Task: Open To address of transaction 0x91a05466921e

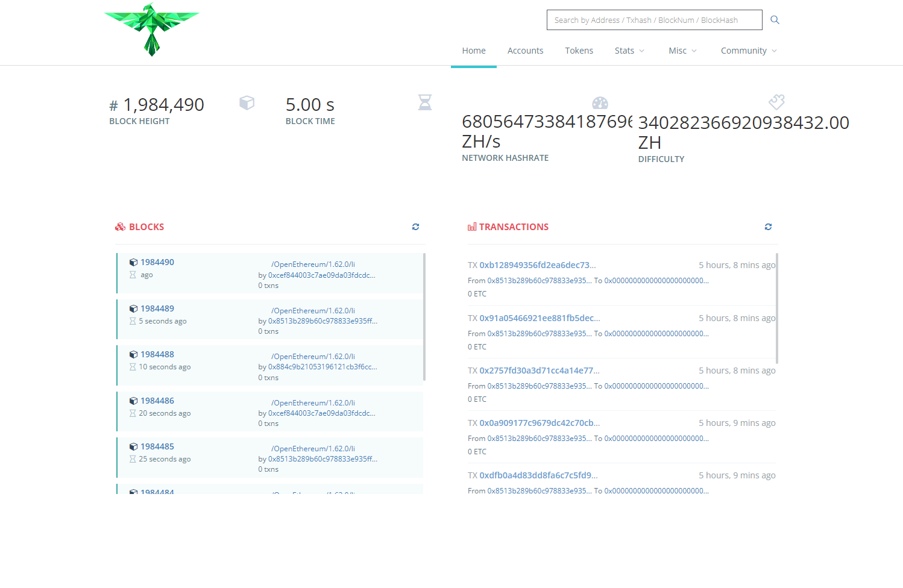Action: coord(656,334)
